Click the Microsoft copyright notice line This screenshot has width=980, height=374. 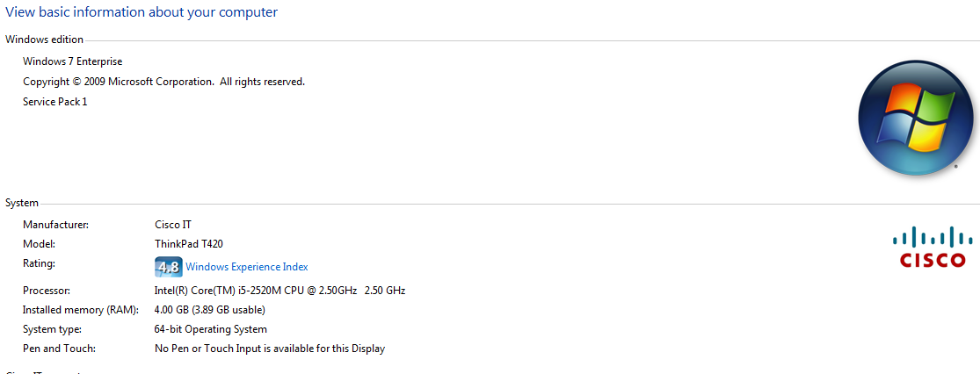point(163,81)
